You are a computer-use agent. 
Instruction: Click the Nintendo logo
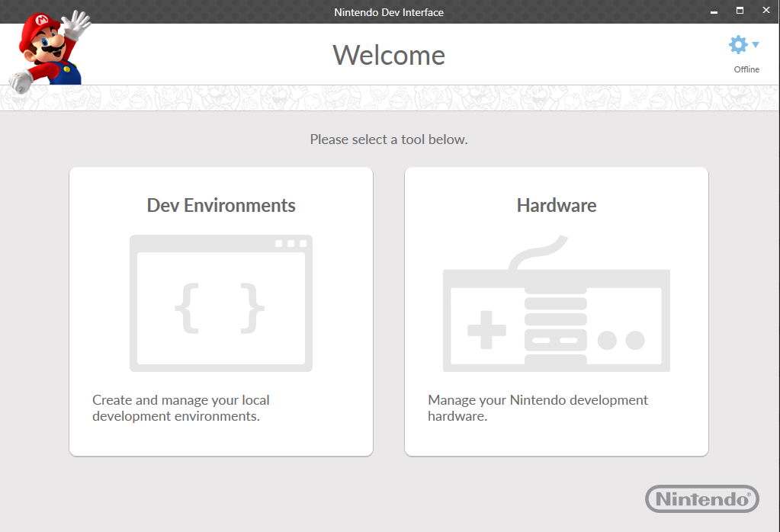pos(702,498)
